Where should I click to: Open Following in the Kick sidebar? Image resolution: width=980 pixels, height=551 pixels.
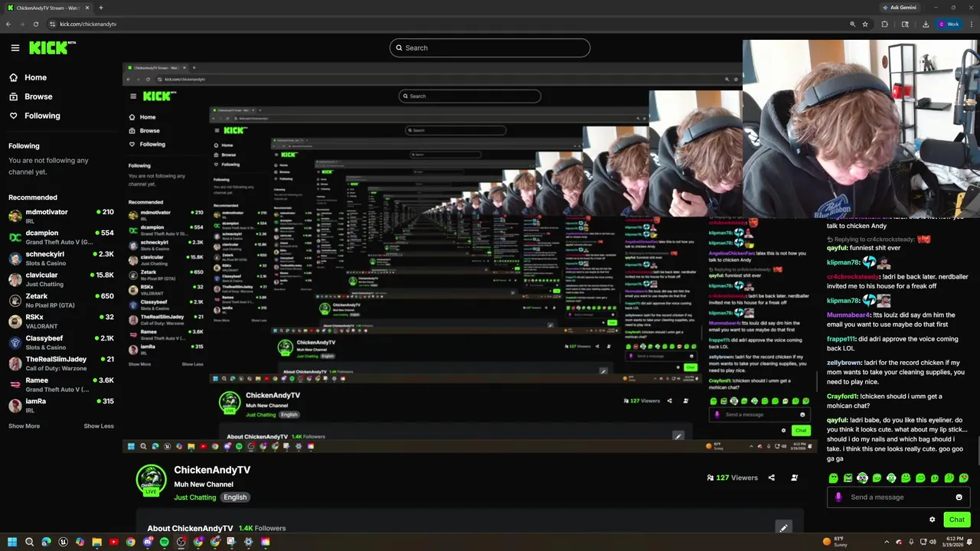point(34,116)
